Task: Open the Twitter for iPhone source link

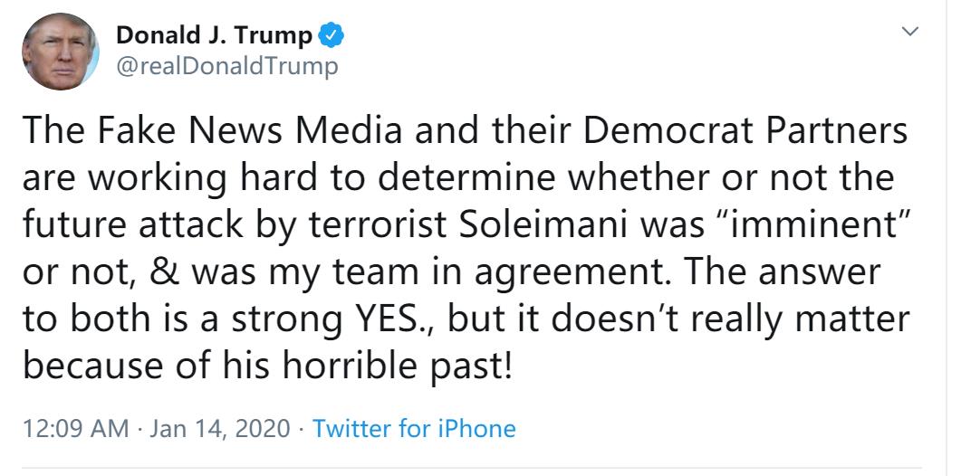Action: click(x=414, y=428)
